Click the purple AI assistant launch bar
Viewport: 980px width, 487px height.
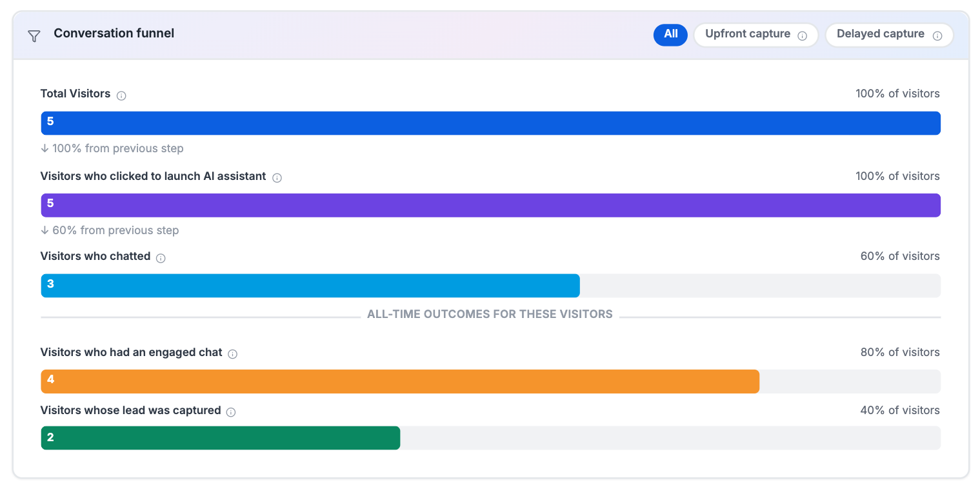[490, 205]
